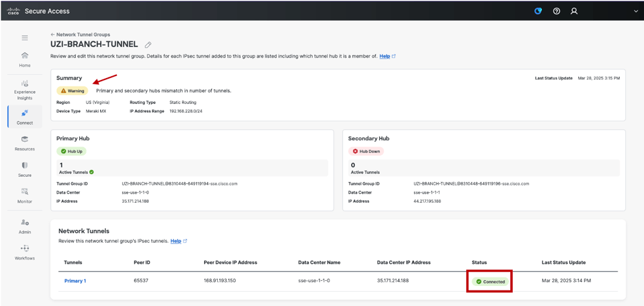Open Resources in the sidebar
Viewport: 644px width, 306px height.
[x=25, y=143]
